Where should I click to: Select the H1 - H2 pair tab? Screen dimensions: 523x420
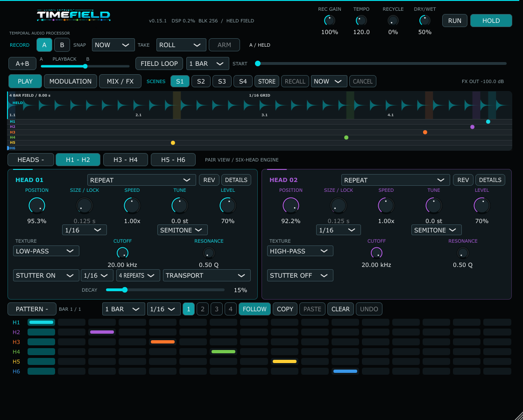pyautogui.click(x=78, y=160)
